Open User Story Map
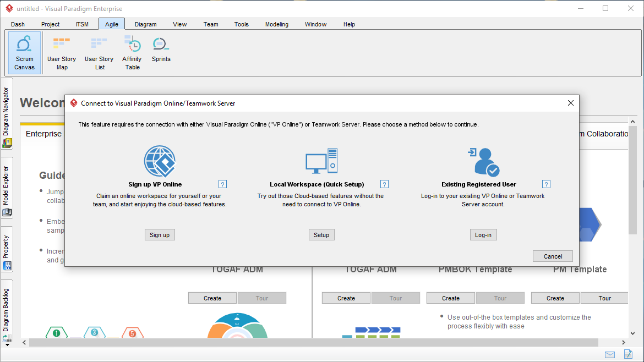This screenshot has width=644, height=362. tap(62, 53)
